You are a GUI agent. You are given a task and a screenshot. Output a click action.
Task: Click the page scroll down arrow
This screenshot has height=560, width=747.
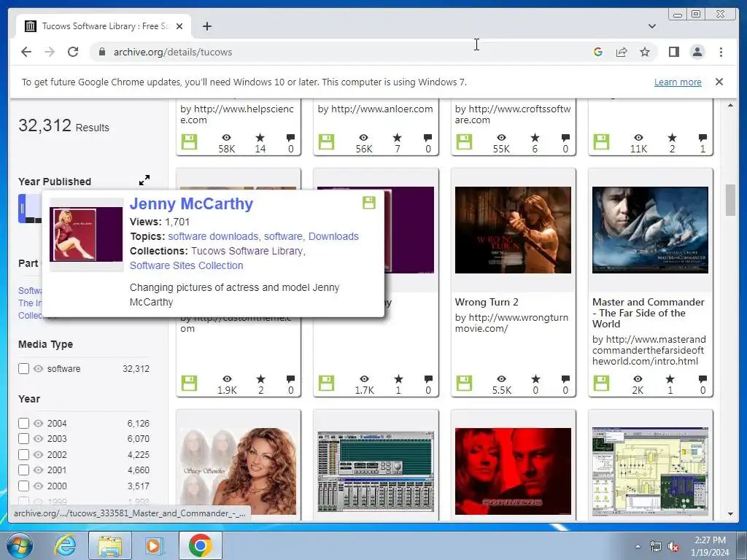730,514
